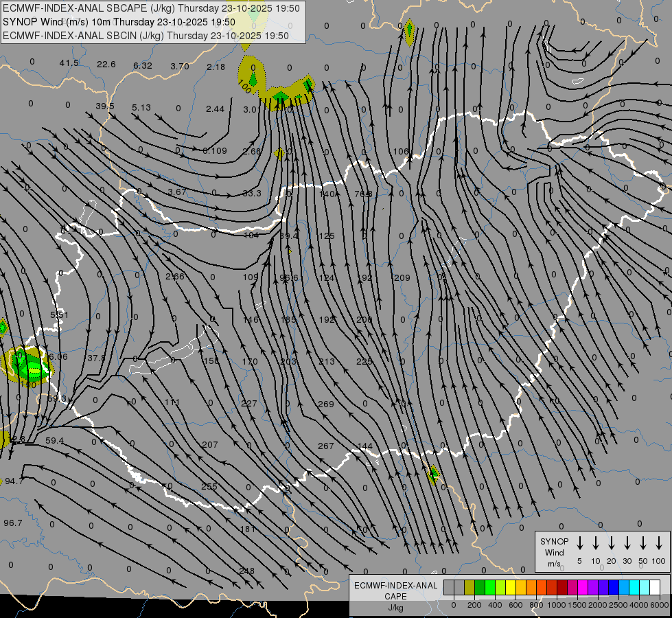The width and height of the screenshot is (672, 618).
Task: Select the 20 m/s wind arrow symbol
Action: click(x=612, y=543)
